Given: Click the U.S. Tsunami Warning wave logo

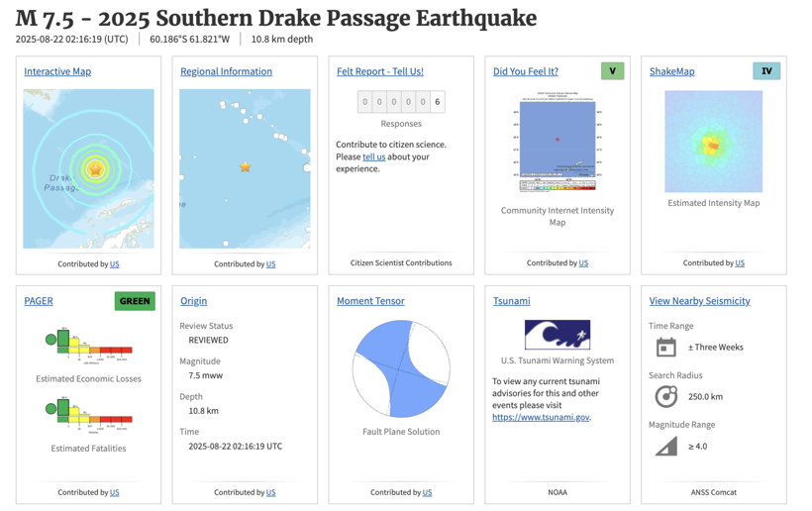Looking at the screenshot, I should (558, 335).
